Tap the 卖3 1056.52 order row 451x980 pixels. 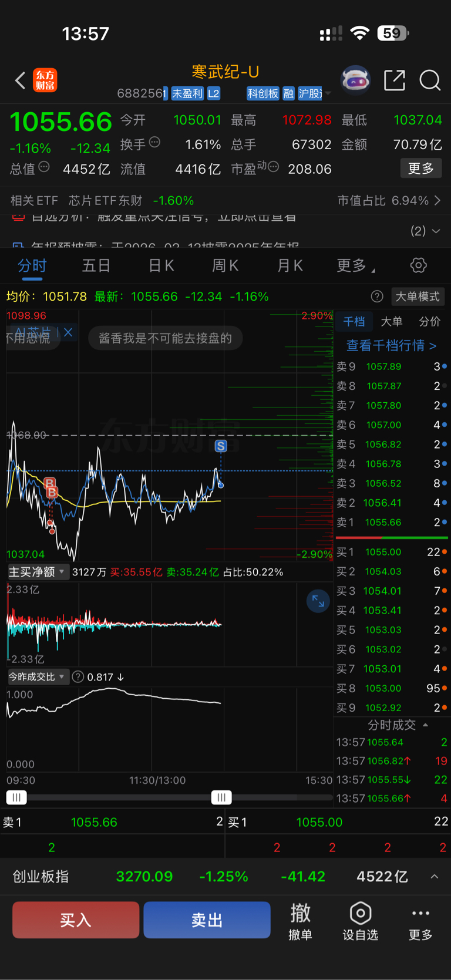click(x=392, y=483)
